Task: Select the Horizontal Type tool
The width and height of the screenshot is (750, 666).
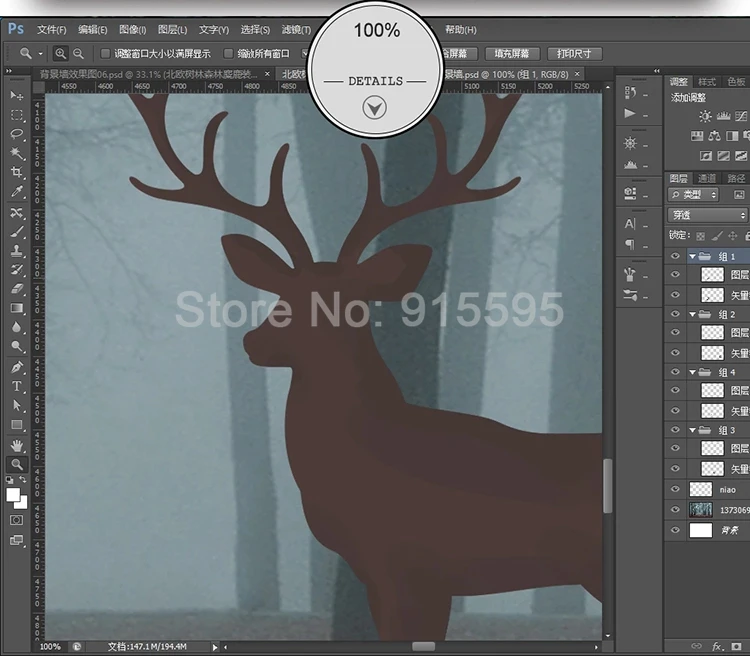Action: tap(17, 386)
